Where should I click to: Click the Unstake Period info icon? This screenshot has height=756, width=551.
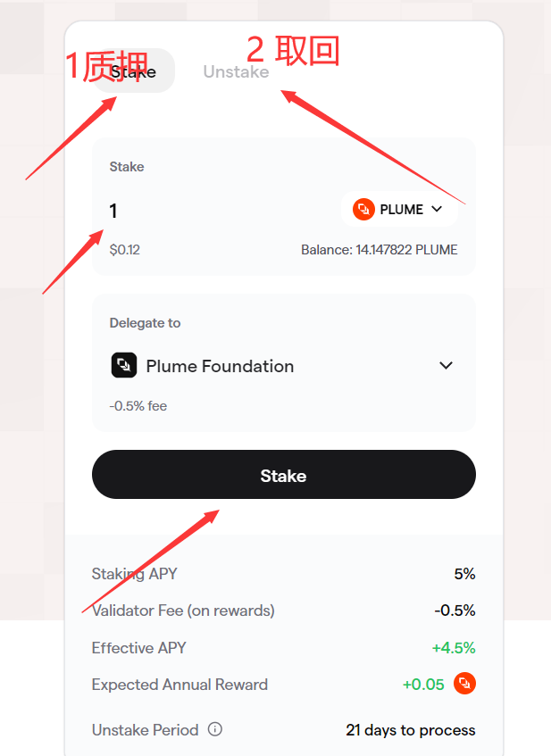(x=215, y=729)
